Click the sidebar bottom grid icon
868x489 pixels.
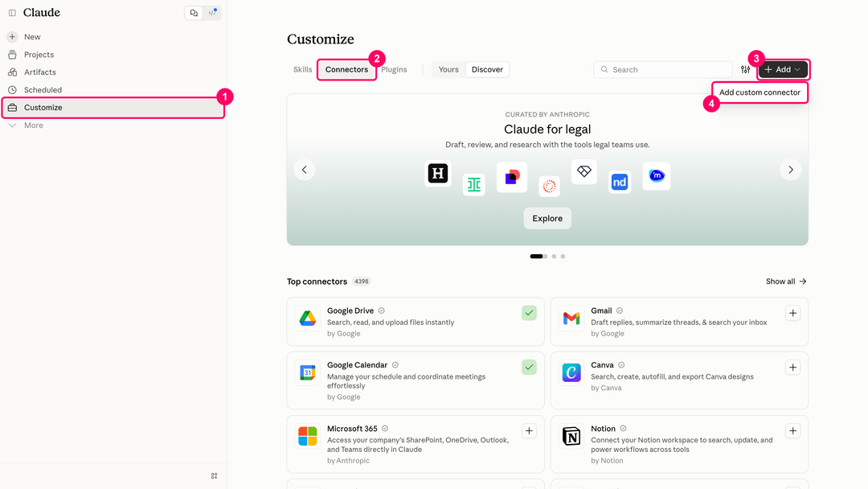click(x=215, y=475)
